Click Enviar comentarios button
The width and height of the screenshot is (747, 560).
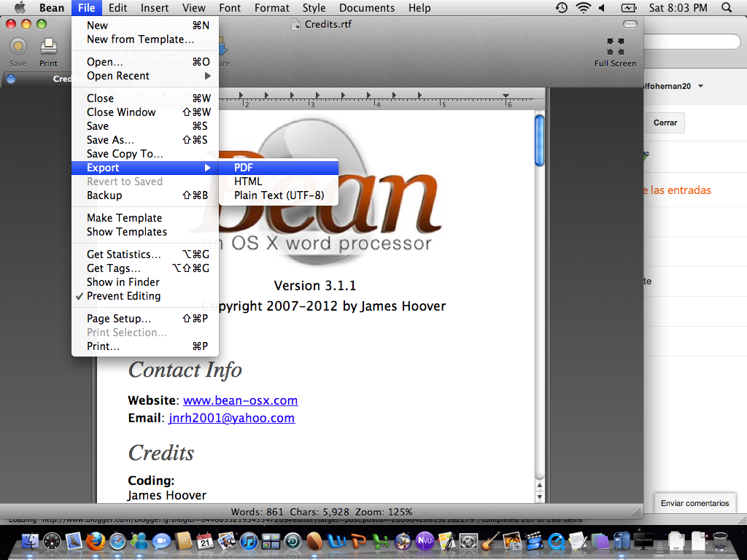[694, 503]
